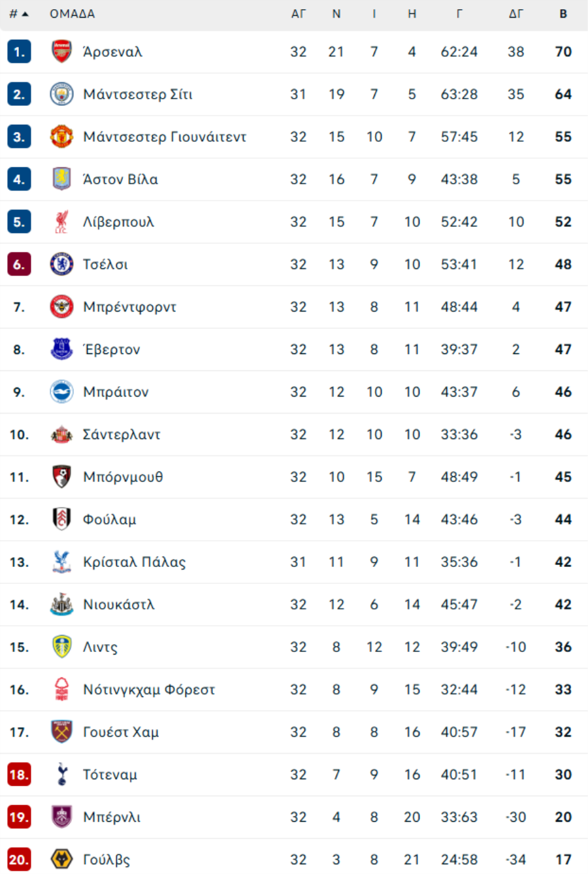Screen dimensions: 588x874
Task: Open the Γουέστ Χαμ team link
Action: pos(121,732)
